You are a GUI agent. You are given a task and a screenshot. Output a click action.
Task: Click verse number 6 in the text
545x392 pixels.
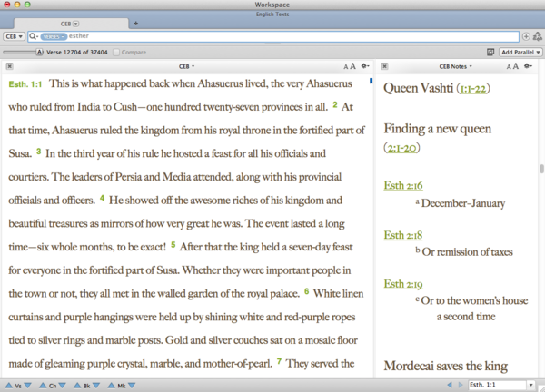pos(307,291)
